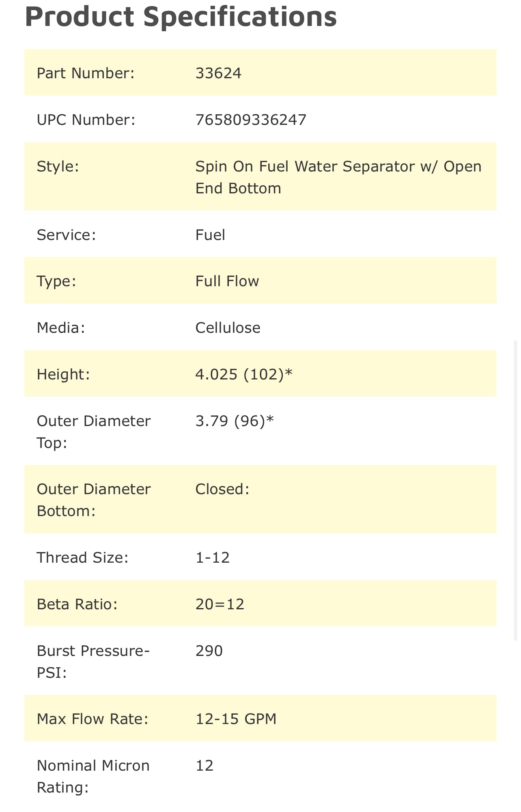
Task: Click the Closed: value in Outer Diameter Bottom row
Action: click(222, 489)
